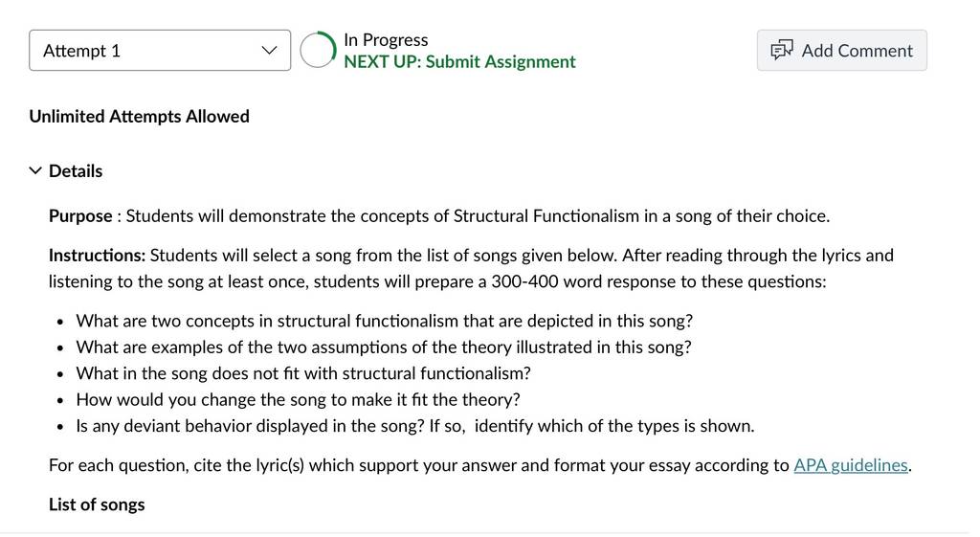Click the Details heading label

[76, 170]
